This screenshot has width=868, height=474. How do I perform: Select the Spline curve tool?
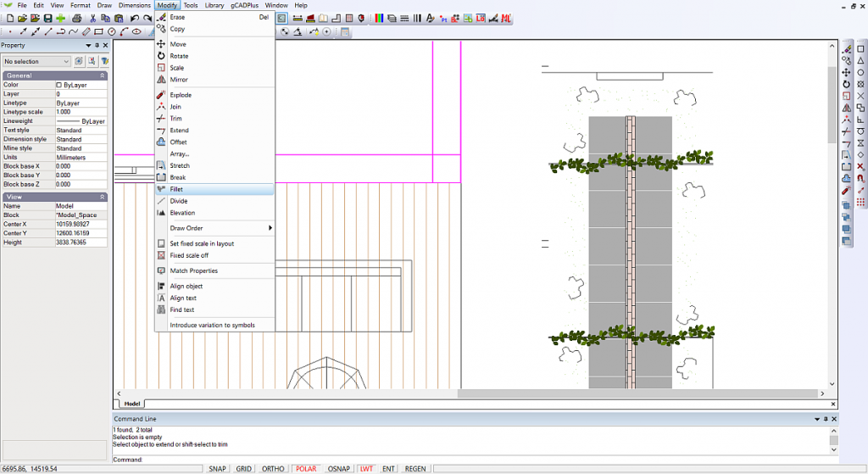(x=73, y=31)
